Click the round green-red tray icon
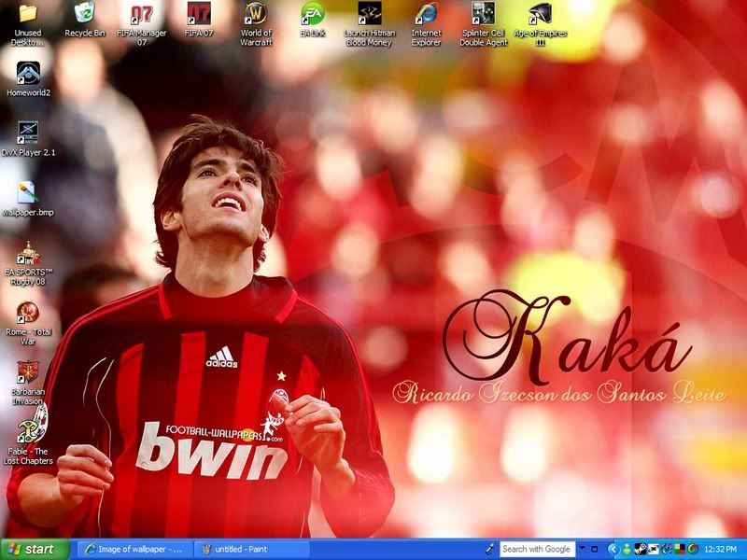 pyautogui.click(x=694, y=549)
